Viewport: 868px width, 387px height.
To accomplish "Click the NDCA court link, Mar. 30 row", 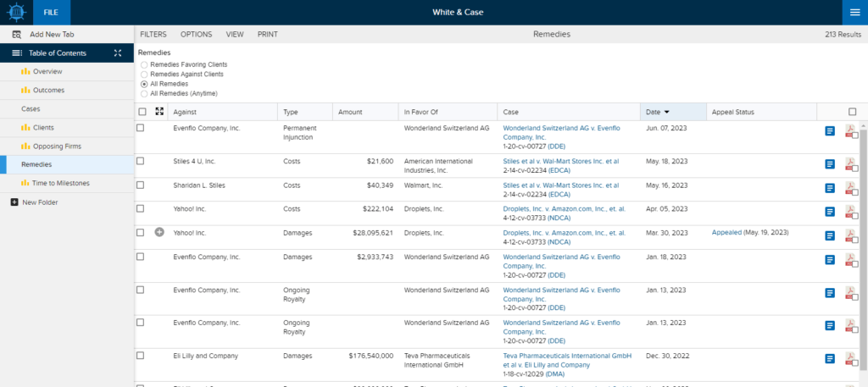I will tap(559, 242).
